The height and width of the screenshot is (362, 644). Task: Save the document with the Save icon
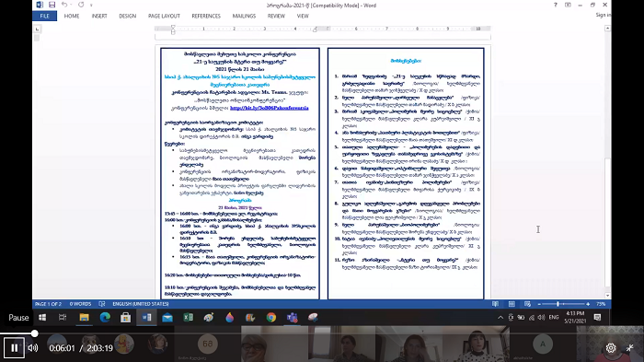[52, 5]
